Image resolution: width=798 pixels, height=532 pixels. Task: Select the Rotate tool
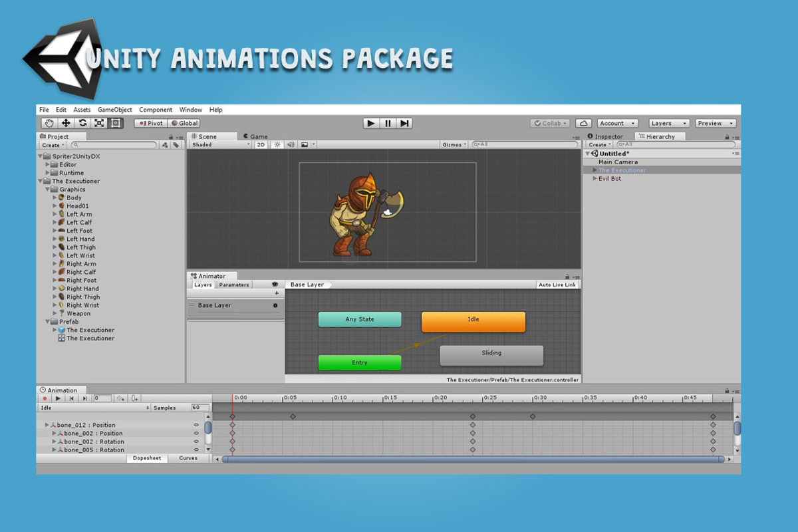coord(82,123)
